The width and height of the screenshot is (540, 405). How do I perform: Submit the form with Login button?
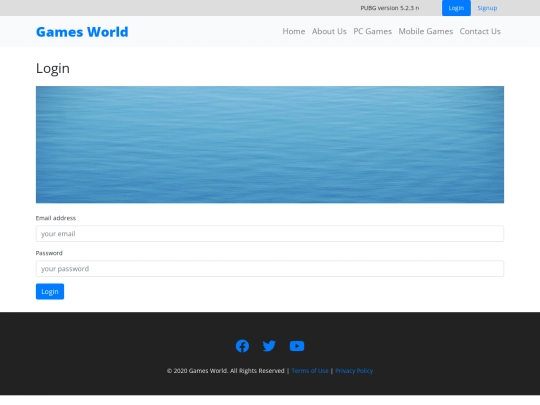50,291
